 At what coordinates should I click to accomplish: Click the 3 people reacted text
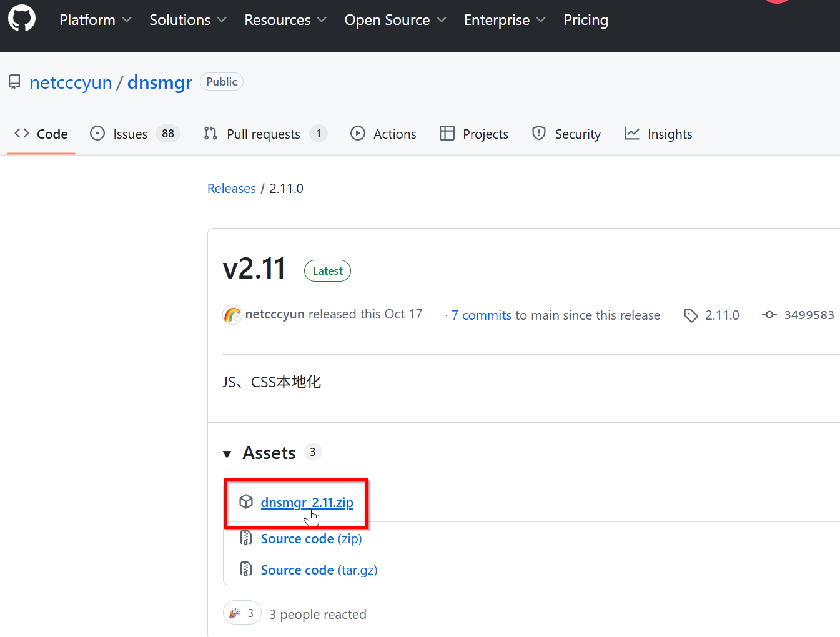[318, 615]
